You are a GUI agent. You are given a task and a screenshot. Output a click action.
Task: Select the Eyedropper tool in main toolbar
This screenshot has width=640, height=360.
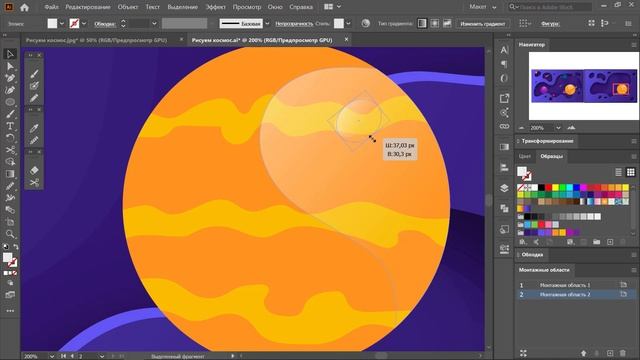pos(10,186)
